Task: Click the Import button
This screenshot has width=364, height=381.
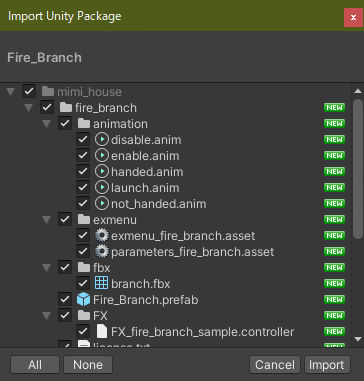Action: click(x=327, y=365)
